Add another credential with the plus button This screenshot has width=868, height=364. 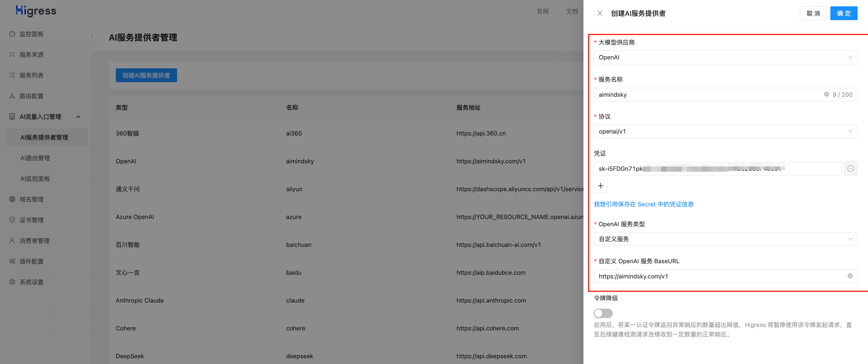tap(600, 186)
